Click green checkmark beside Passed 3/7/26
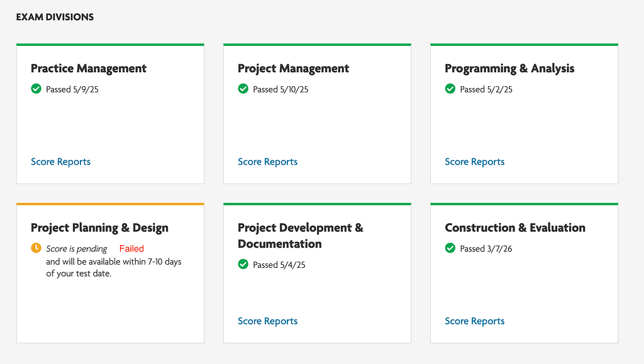 pos(450,248)
